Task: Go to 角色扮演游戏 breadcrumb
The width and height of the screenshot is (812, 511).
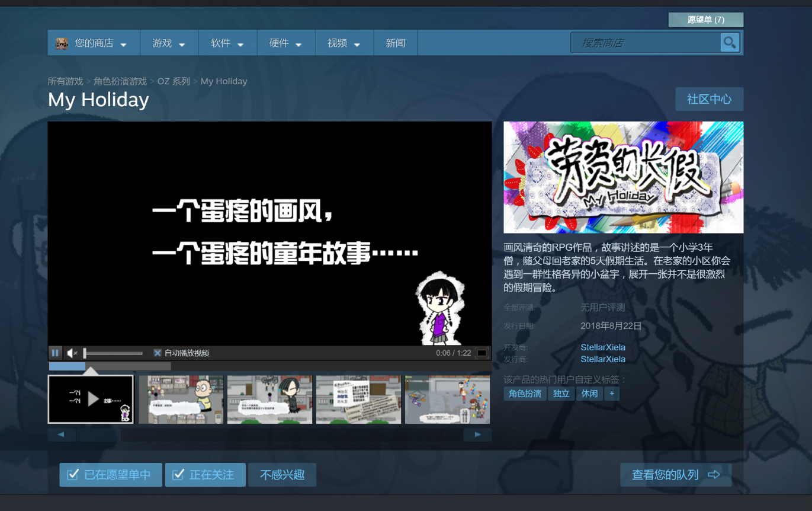Action: (120, 81)
